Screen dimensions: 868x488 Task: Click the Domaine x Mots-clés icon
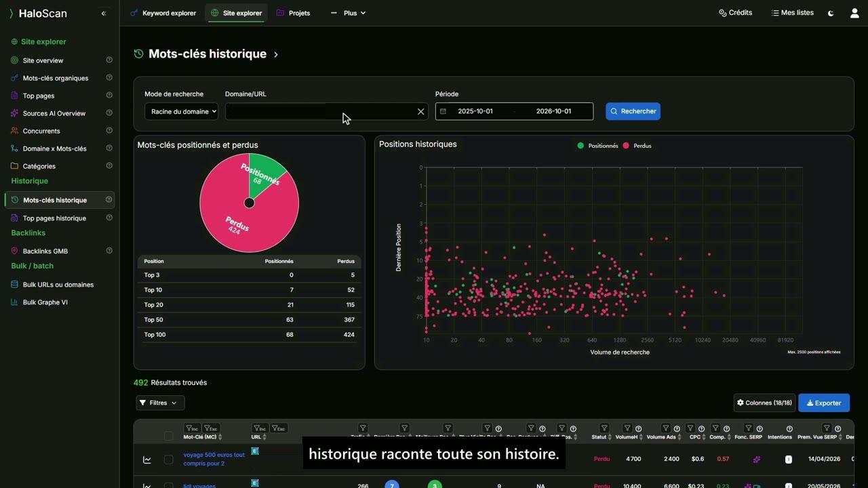14,148
